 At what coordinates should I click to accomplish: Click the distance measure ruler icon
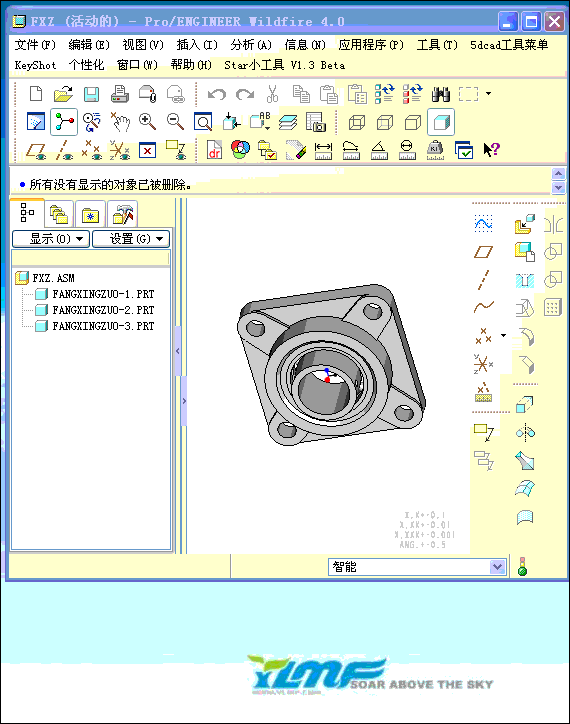323,151
